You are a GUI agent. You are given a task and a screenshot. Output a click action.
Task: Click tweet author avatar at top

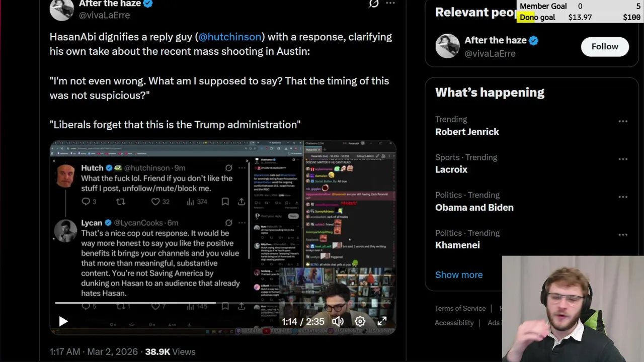(62, 9)
